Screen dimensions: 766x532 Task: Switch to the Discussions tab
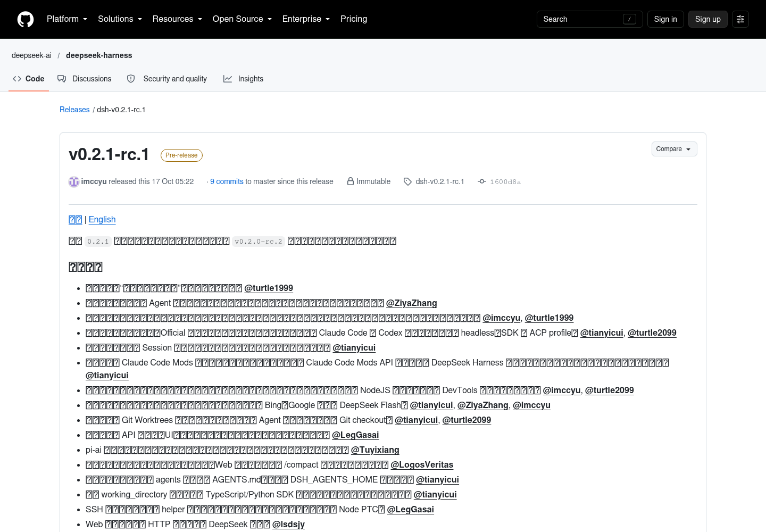[x=85, y=79]
